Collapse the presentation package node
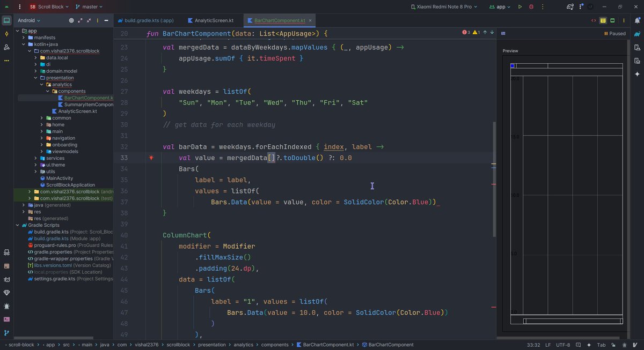Viewport: 644px width, 350px height. click(x=35, y=78)
